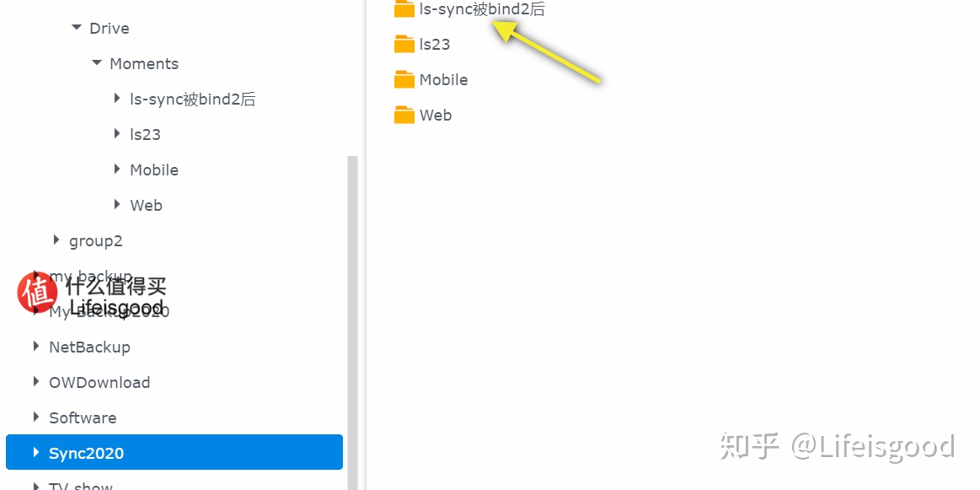Expand the ls-sync被bind2后 node in sidebar tree
The image size is (980, 490).
(117, 98)
